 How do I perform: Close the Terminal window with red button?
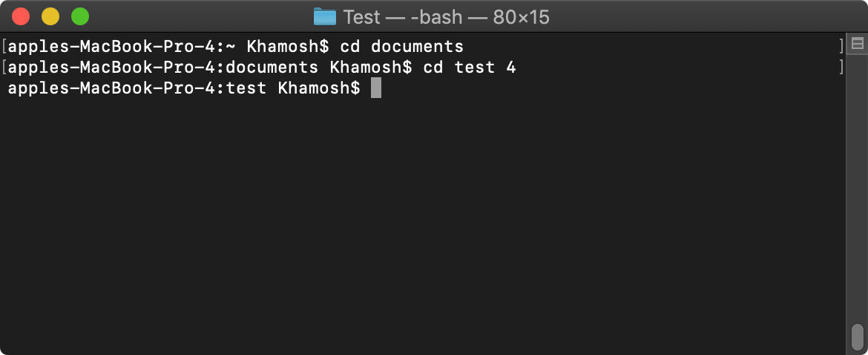coord(21,16)
